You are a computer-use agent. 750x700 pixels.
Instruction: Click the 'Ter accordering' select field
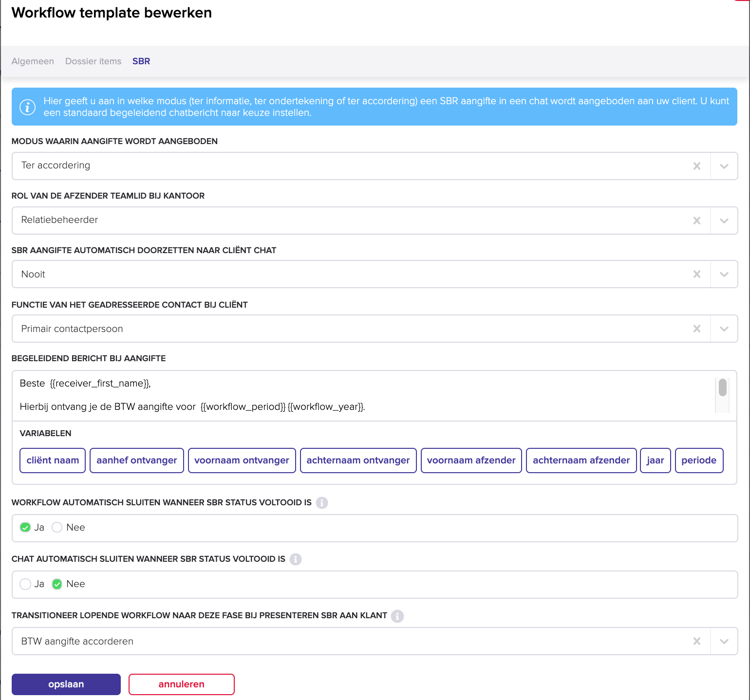point(375,166)
